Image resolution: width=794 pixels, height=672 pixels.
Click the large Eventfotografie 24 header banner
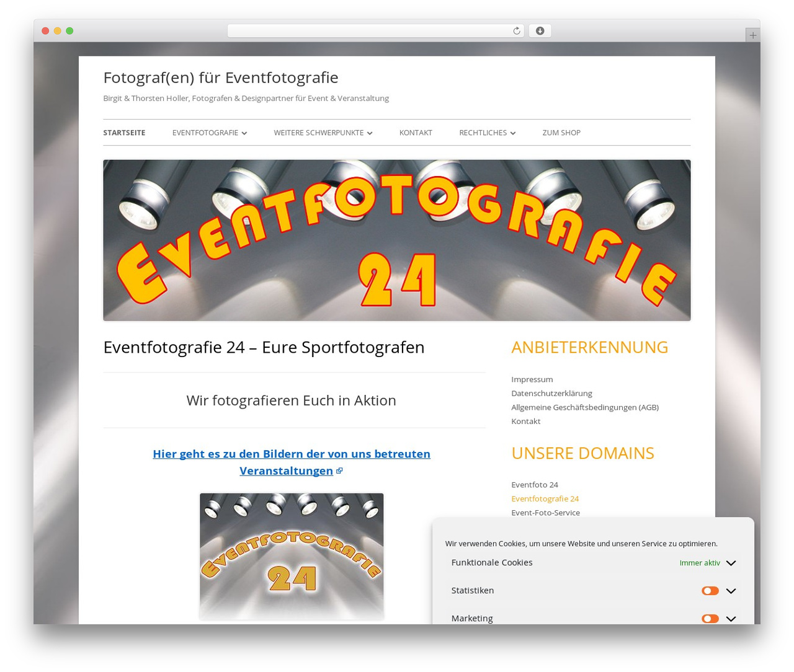pyautogui.click(x=397, y=241)
